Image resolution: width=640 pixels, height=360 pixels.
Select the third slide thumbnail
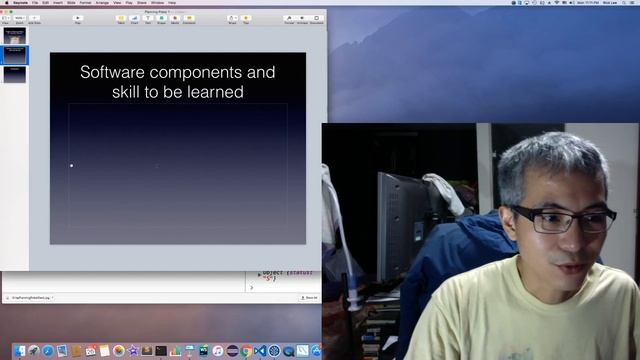(15, 75)
